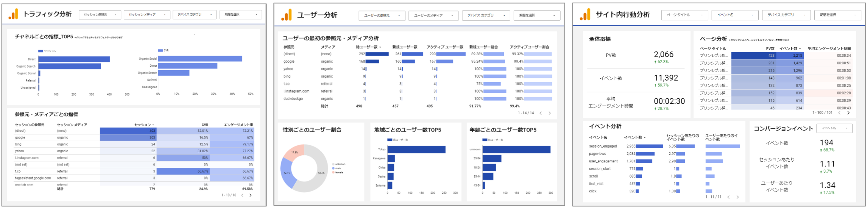This screenshot has height=208, width=868.
Task: Click the analytics logo beside トラフィック分析
Action: [13, 14]
